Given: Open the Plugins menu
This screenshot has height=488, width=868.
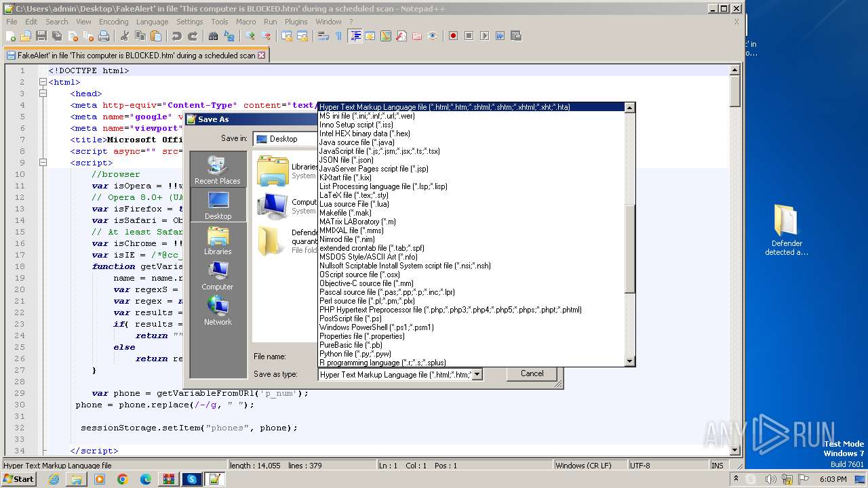Looking at the screenshot, I should coord(296,22).
